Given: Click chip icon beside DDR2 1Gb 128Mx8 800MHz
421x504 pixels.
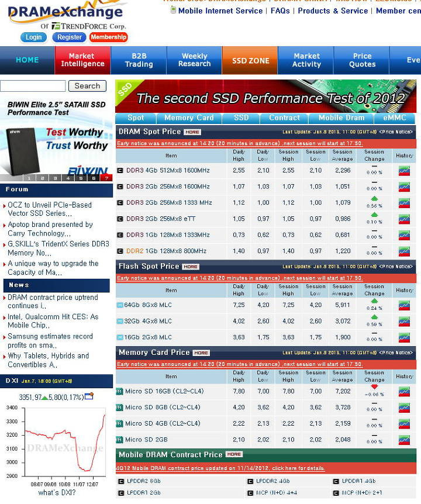Looking at the screenshot, I should coord(120,251).
